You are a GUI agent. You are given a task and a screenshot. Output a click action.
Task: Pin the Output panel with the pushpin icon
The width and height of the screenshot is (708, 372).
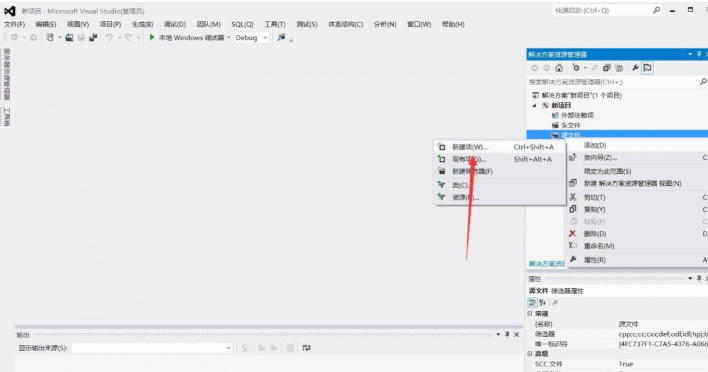[507, 335]
